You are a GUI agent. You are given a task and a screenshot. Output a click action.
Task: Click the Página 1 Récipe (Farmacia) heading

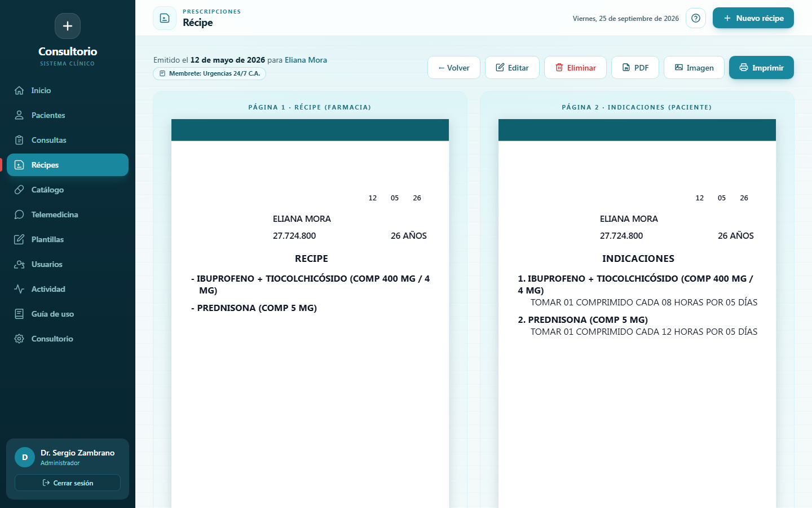coord(310,107)
